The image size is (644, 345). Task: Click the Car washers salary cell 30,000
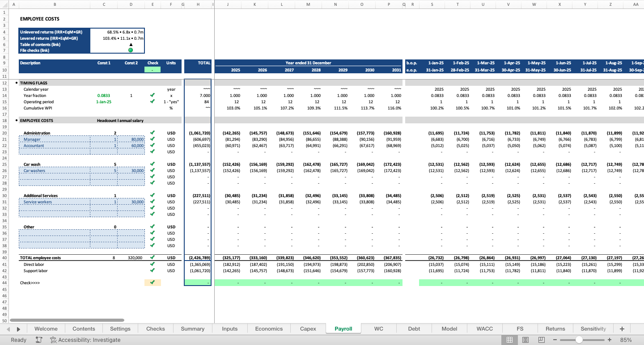coord(131,170)
